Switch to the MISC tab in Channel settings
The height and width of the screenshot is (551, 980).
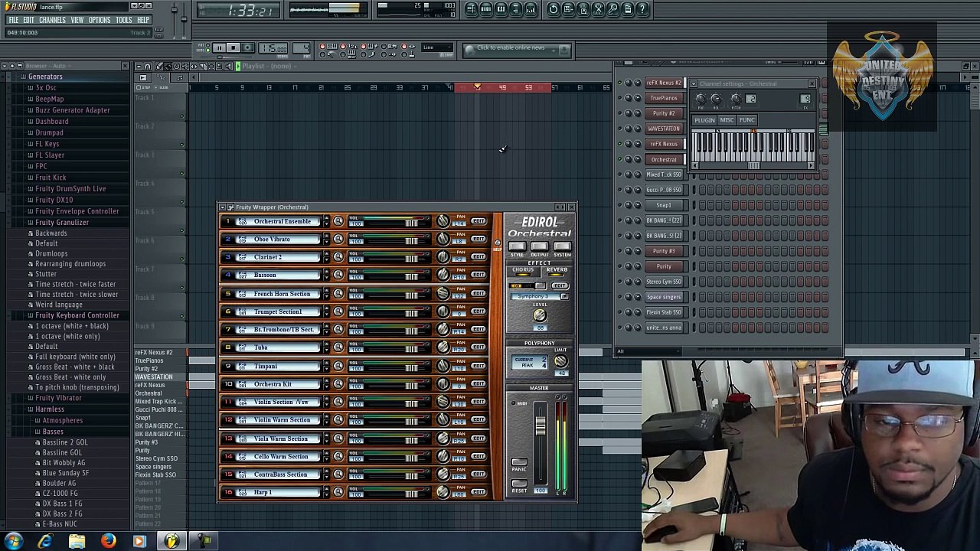tap(727, 120)
